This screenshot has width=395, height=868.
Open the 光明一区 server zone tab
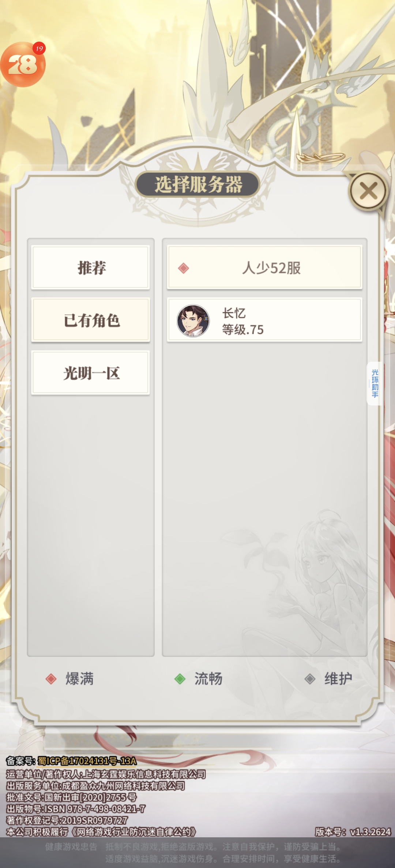[91, 373]
